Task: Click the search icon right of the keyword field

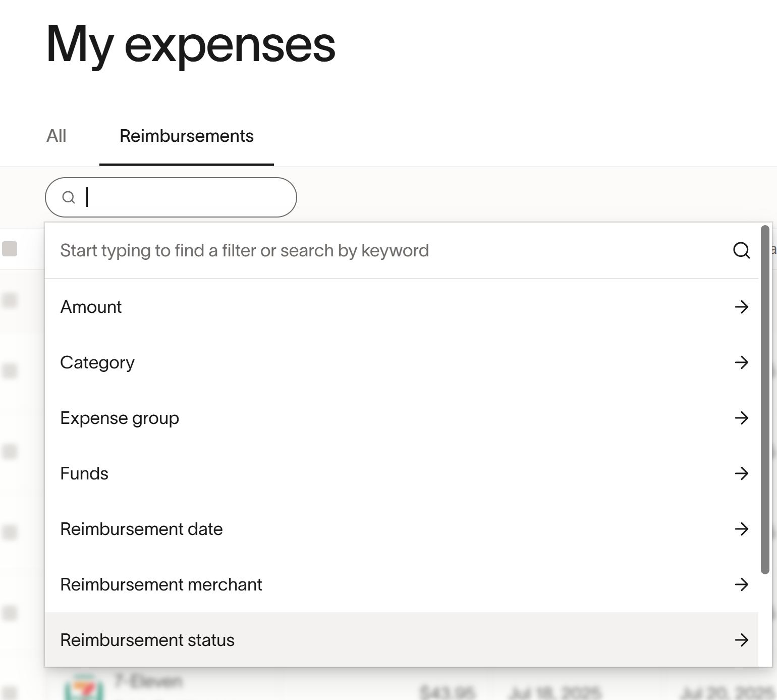Action: click(x=741, y=250)
